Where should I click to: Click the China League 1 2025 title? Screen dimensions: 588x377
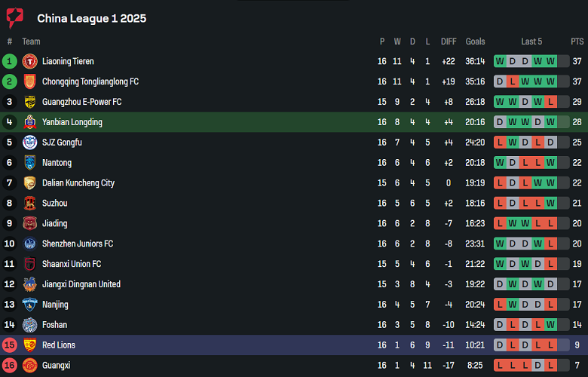pyautogui.click(x=91, y=18)
